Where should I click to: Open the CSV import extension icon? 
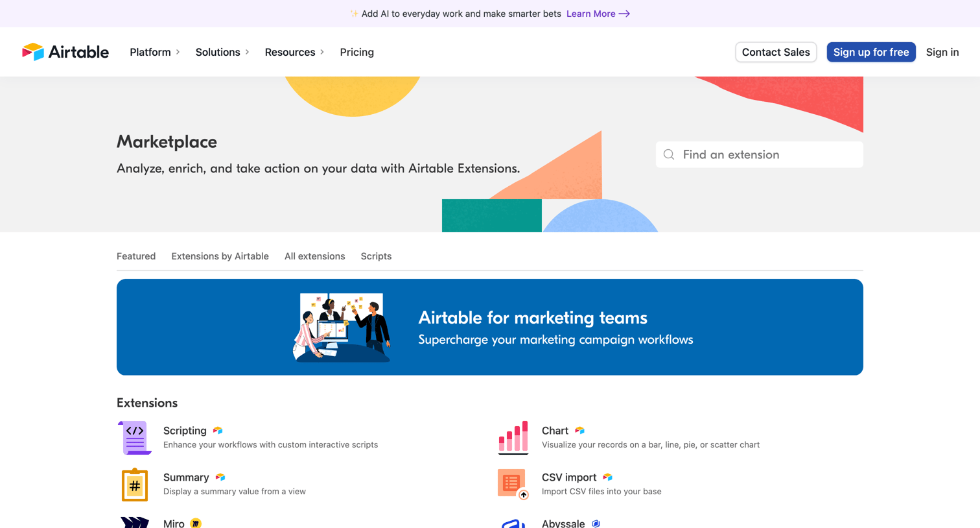(x=513, y=485)
